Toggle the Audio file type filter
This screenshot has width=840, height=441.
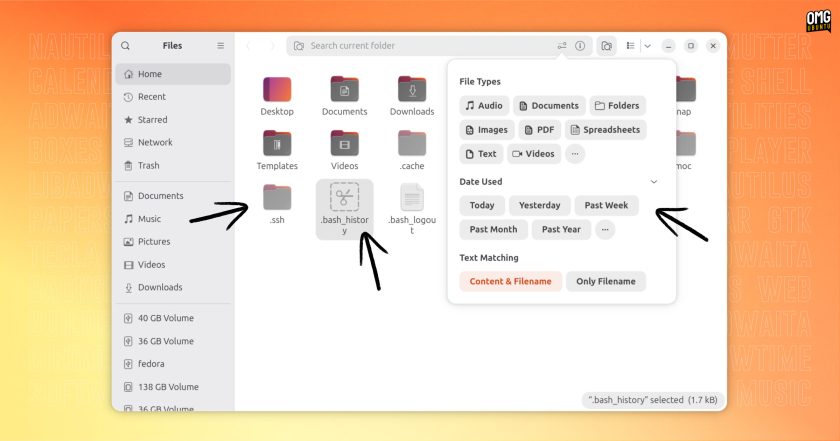(x=484, y=106)
